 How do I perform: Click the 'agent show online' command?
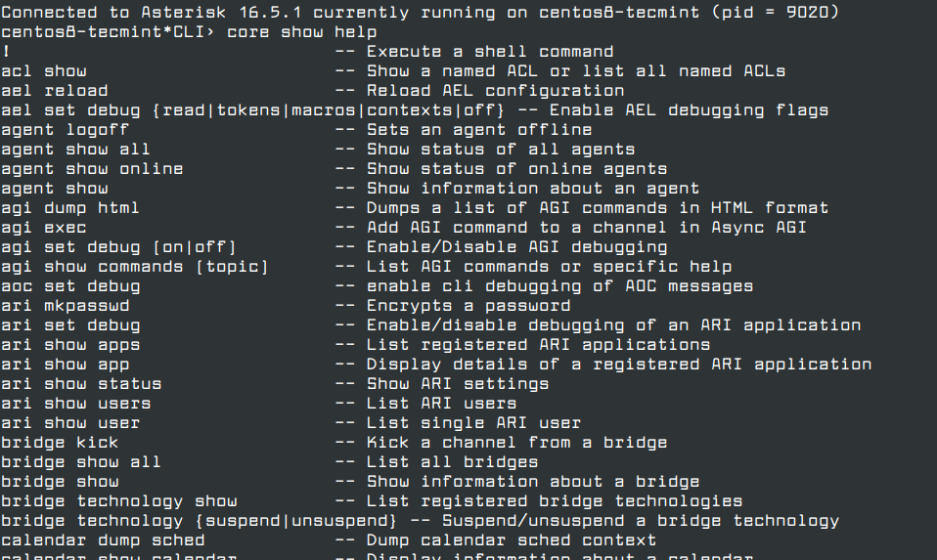coord(92,168)
